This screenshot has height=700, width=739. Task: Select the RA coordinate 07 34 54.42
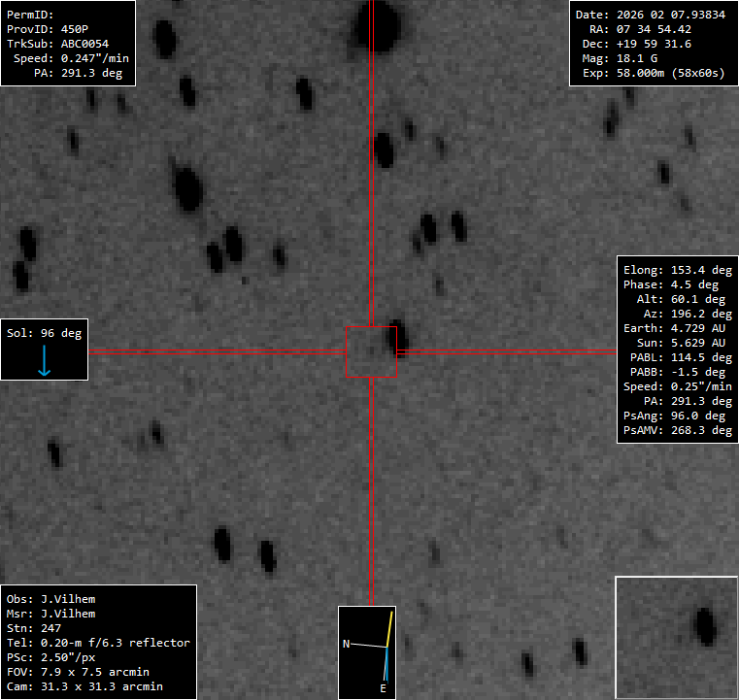pos(654,29)
